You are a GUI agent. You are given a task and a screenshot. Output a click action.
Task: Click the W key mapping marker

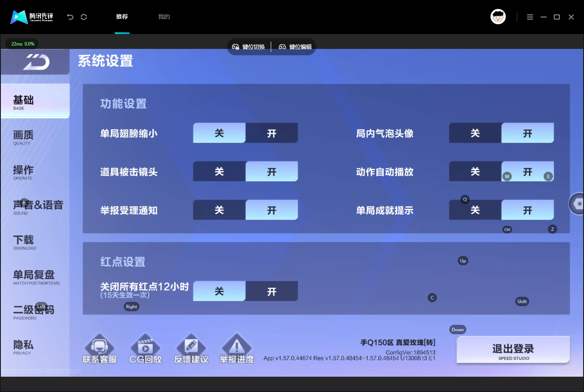[507, 176]
